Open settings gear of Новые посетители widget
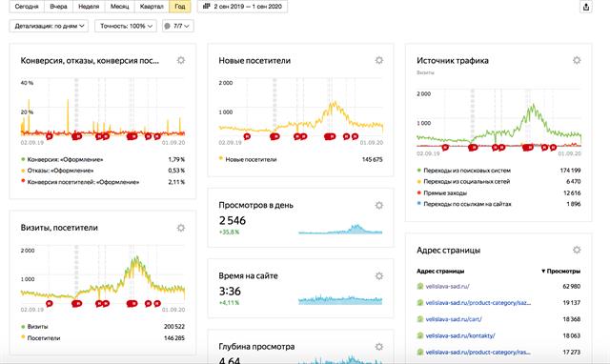 [379, 60]
